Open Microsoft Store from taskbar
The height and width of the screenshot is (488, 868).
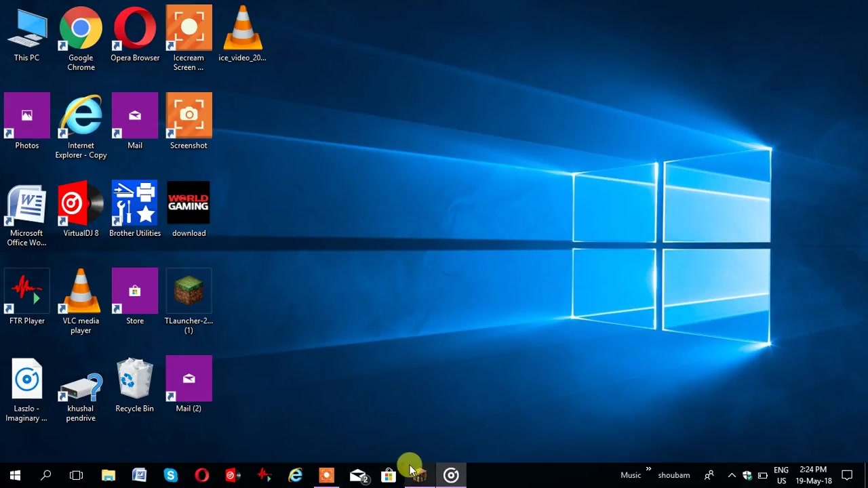(389, 475)
